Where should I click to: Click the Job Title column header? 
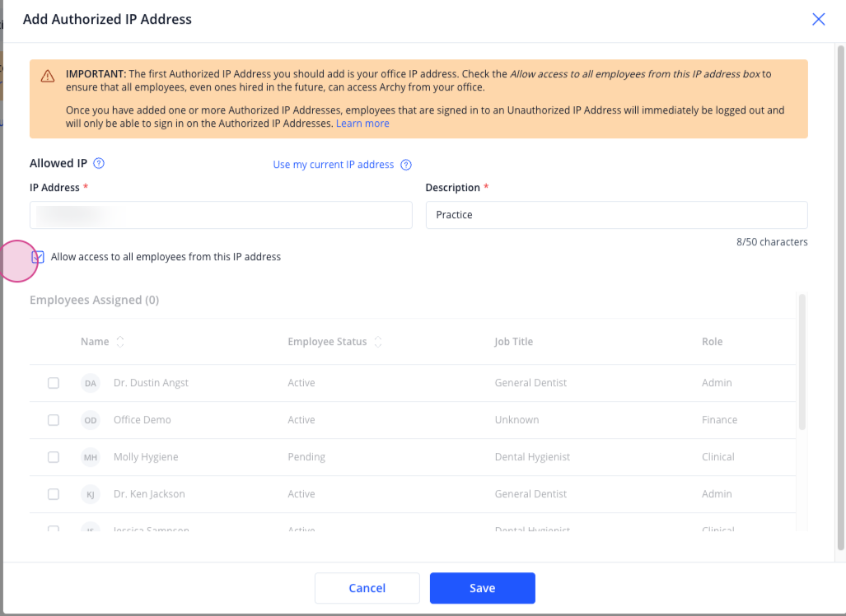tap(514, 342)
